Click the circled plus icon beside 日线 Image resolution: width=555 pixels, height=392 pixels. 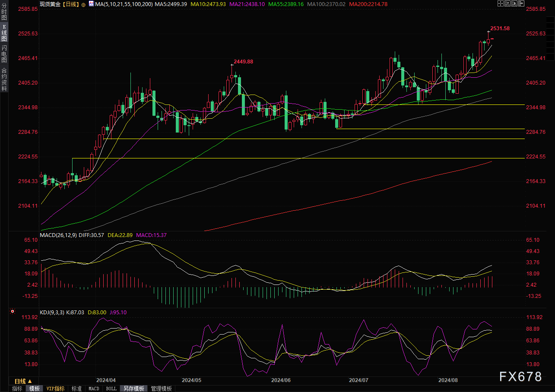click(83, 4)
